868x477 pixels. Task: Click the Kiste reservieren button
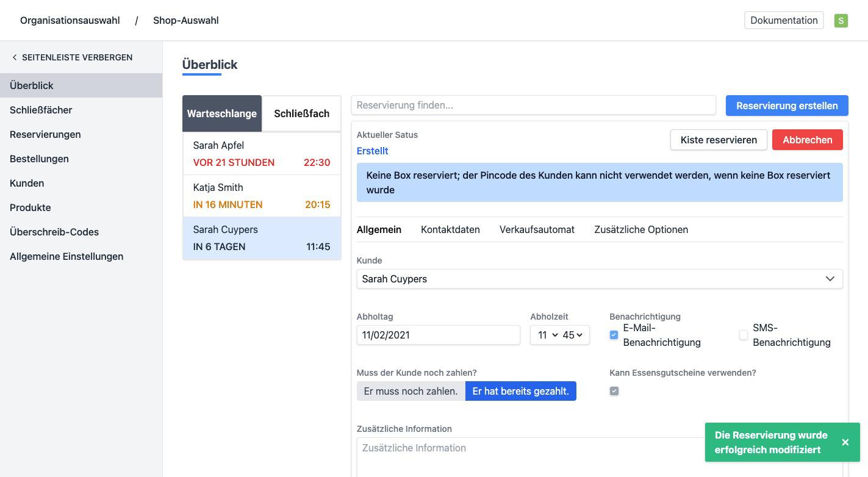[x=719, y=140]
